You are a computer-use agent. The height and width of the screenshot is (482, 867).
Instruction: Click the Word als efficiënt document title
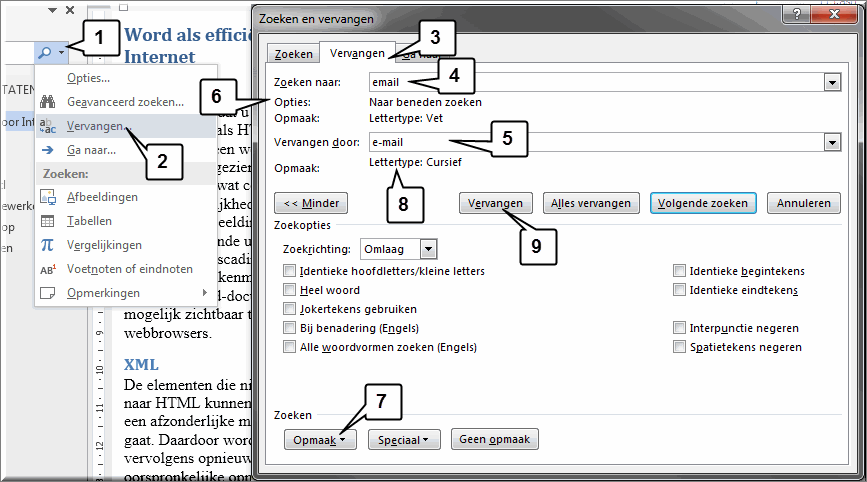[x=187, y=45]
